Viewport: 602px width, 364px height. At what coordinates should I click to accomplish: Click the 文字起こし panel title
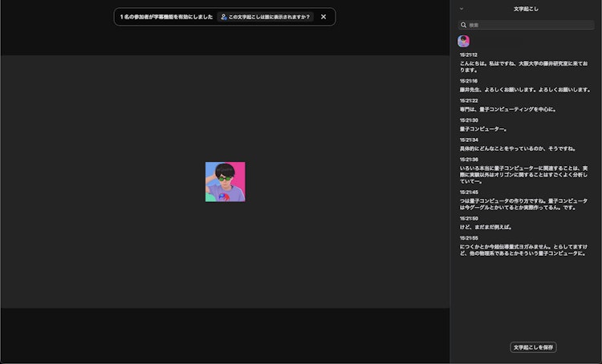(x=526, y=9)
